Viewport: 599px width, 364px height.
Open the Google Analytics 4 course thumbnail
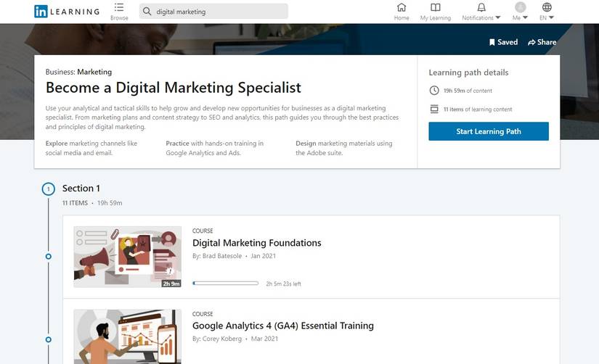coord(128,337)
